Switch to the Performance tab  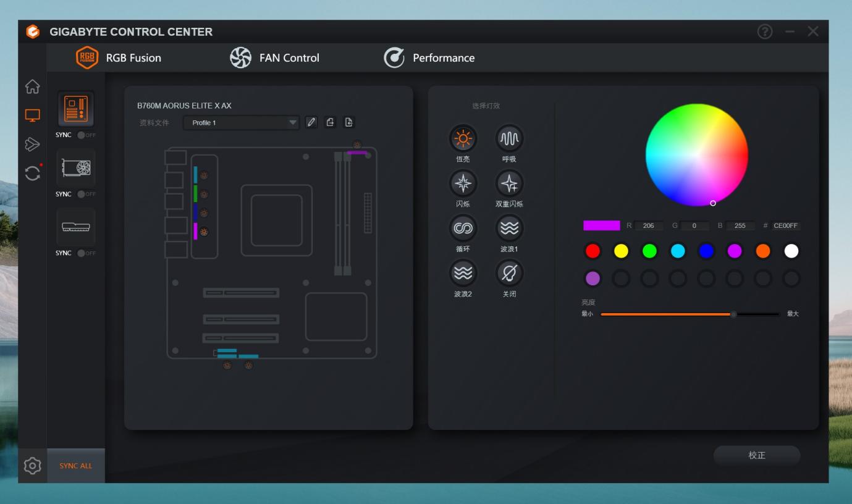tap(429, 58)
